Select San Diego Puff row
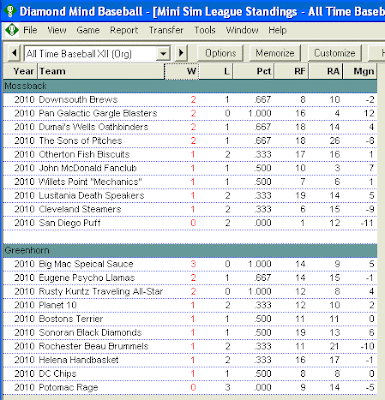The image size is (385, 400). [x=190, y=223]
